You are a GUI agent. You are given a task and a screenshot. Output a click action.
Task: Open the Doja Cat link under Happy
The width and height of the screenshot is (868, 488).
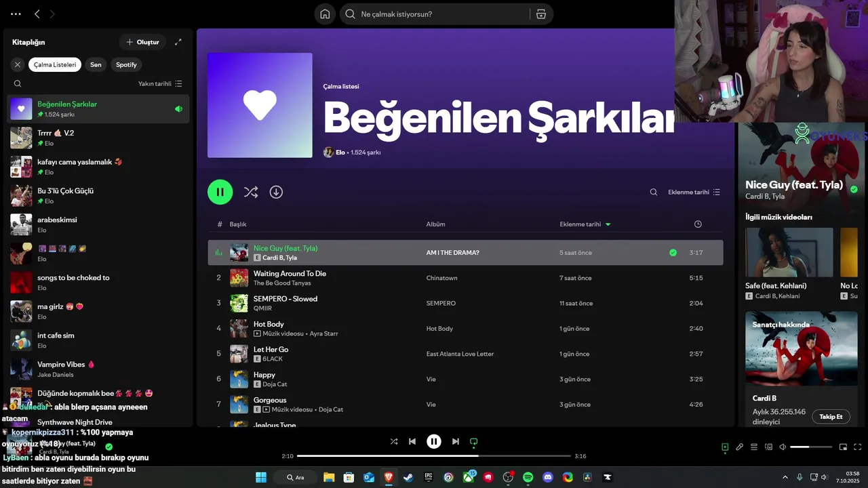pos(275,384)
